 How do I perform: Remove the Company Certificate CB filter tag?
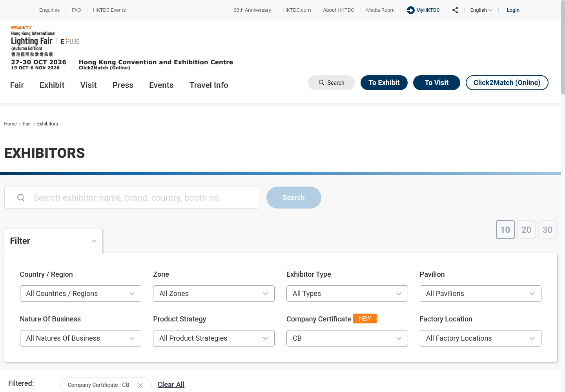click(140, 385)
